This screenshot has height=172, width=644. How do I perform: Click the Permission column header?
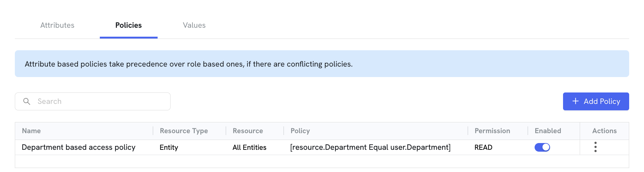[x=492, y=131]
